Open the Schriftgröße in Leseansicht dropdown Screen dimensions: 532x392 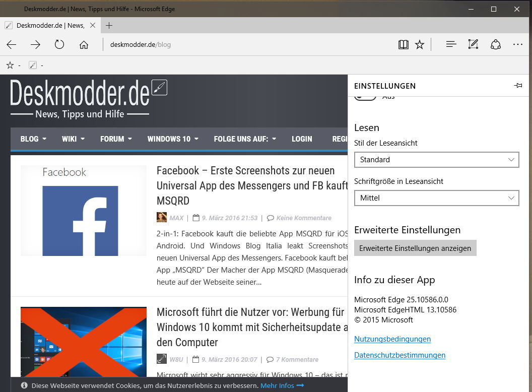point(437,198)
